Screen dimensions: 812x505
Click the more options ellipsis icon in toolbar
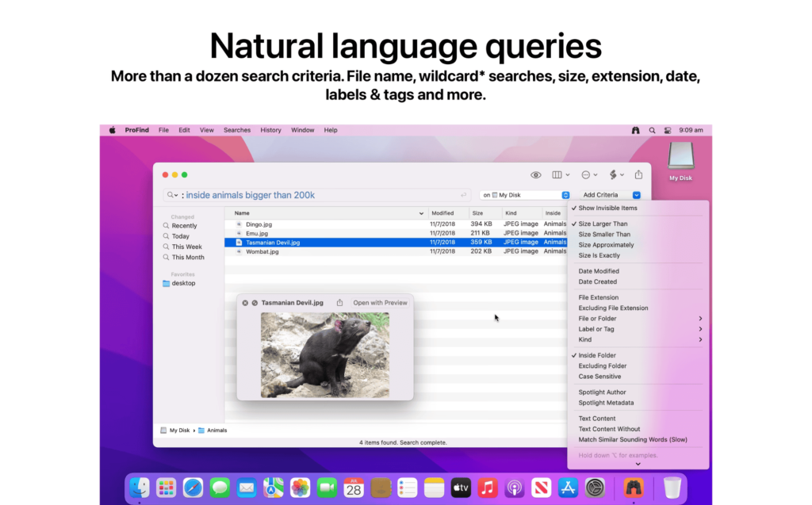[x=585, y=174]
